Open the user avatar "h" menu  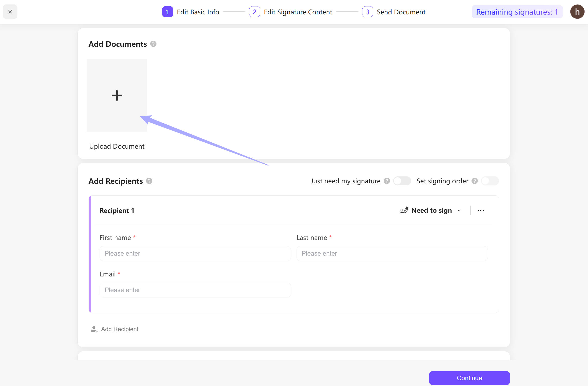577,12
